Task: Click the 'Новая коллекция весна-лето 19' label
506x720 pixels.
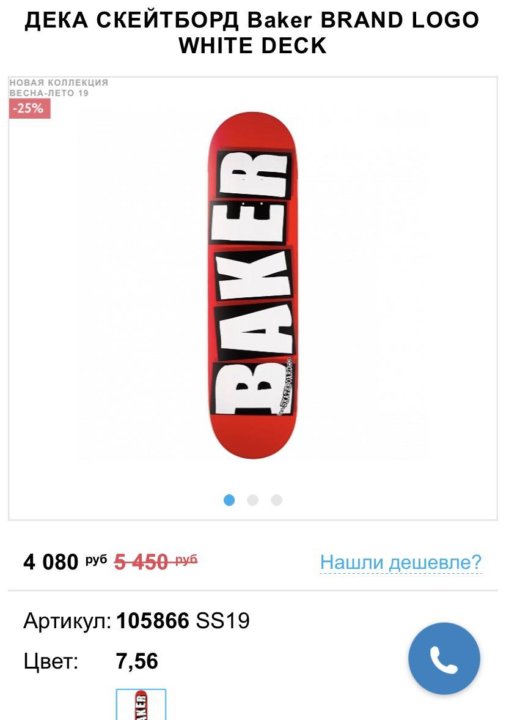Action: click(59, 88)
